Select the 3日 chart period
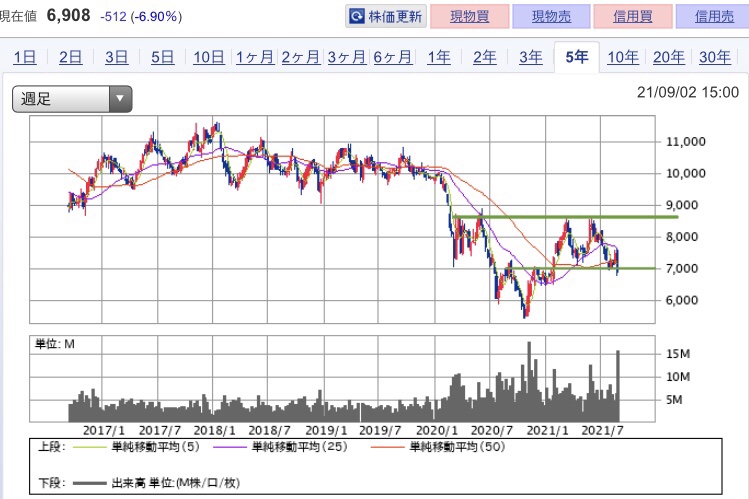 click(116, 57)
